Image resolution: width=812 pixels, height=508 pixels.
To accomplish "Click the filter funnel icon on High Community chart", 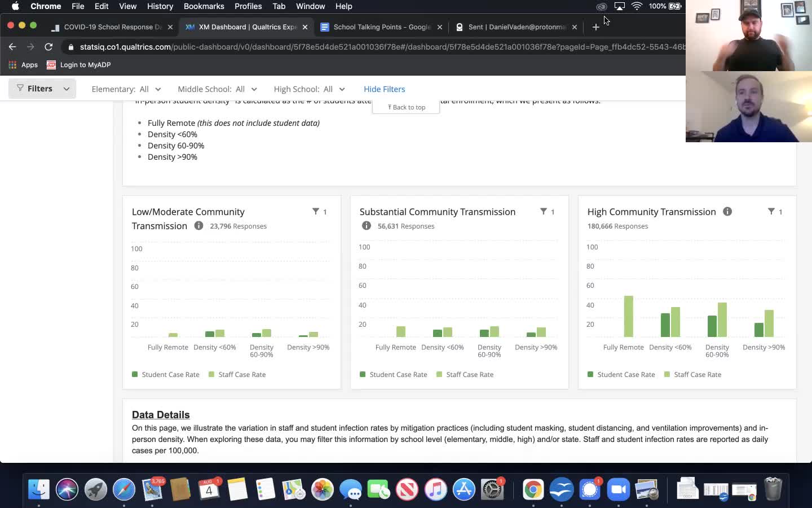I will tap(771, 212).
